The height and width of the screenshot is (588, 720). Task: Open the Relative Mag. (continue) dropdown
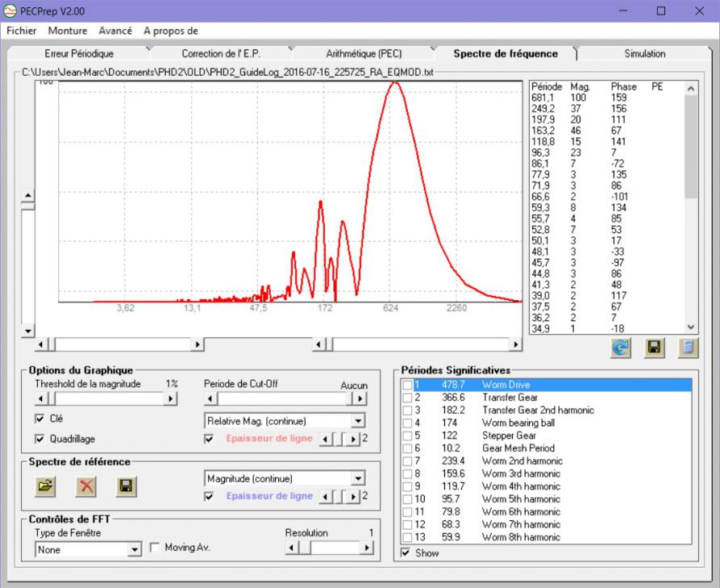[358, 421]
